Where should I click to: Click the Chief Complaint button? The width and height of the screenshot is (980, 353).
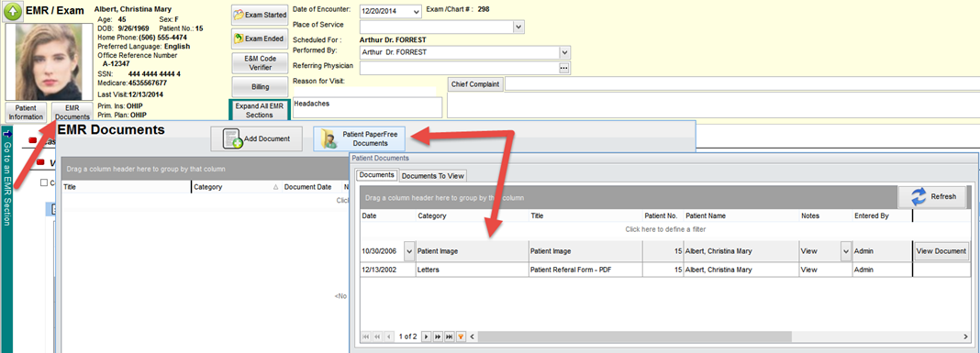tap(475, 84)
